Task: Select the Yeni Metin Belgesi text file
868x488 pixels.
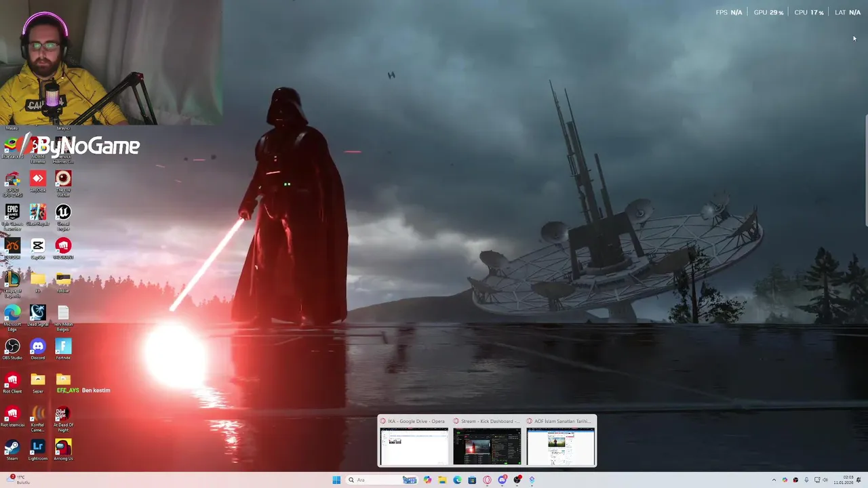Action: coord(63,317)
